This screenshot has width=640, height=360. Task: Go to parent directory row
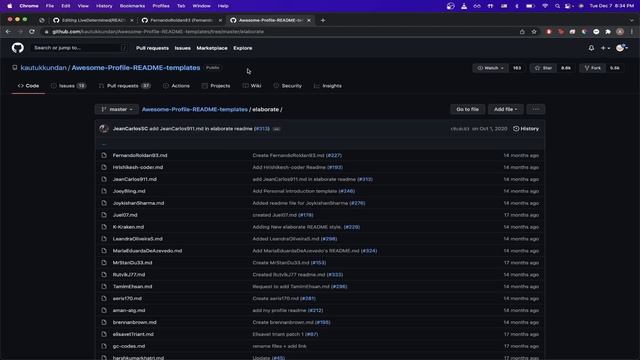320,144
